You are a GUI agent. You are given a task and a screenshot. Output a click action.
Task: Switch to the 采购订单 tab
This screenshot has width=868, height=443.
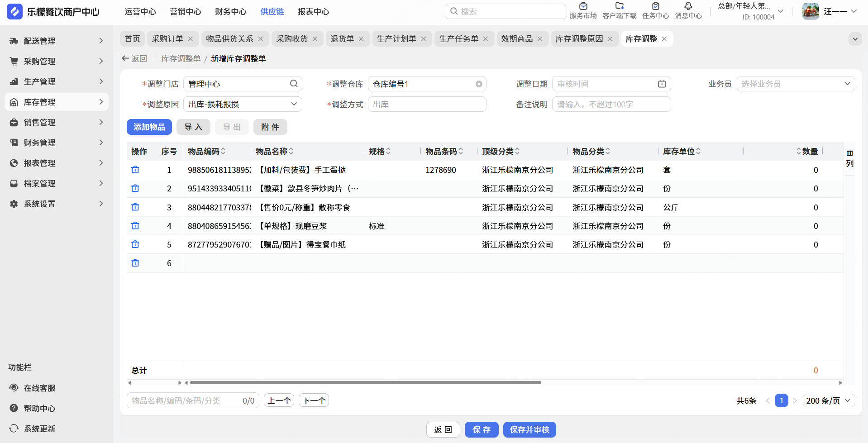click(167, 39)
